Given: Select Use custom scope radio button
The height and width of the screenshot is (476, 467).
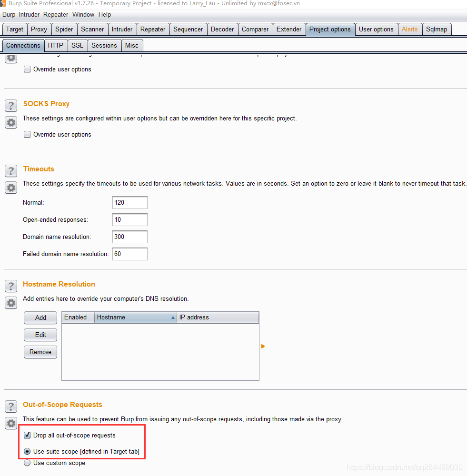Looking at the screenshot, I should 27,463.
